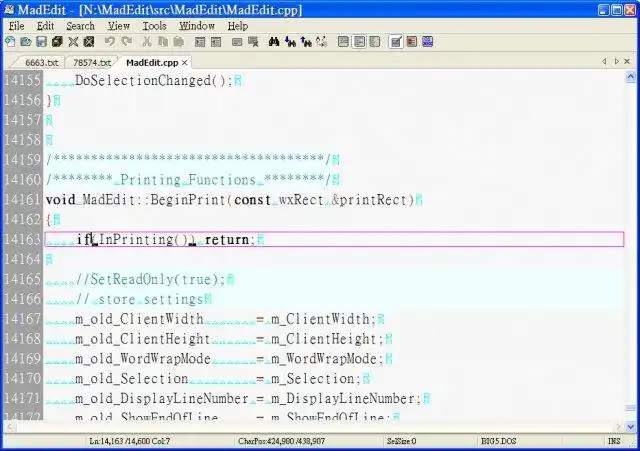Image resolution: width=640 pixels, height=451 pixels.
Task: Click the word BeginPrint in the code
Action: tap(188, 200)
